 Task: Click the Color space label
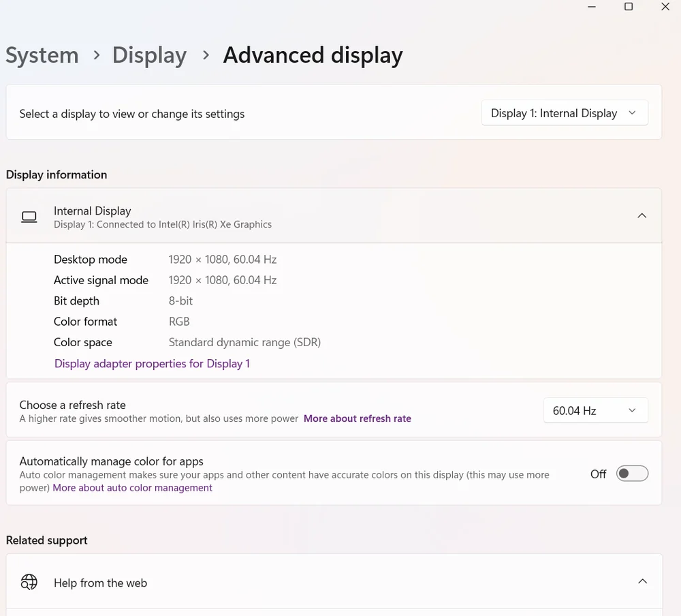coord(83,343)
